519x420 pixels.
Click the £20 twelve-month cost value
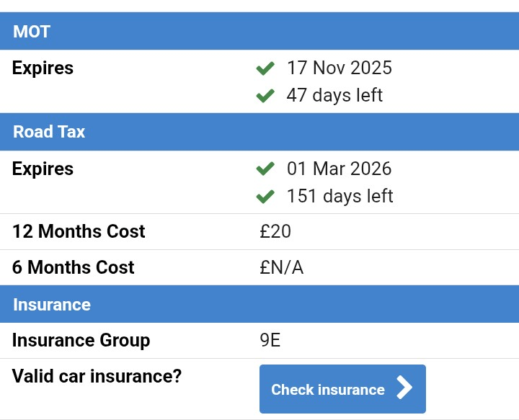tap(275, 232)
